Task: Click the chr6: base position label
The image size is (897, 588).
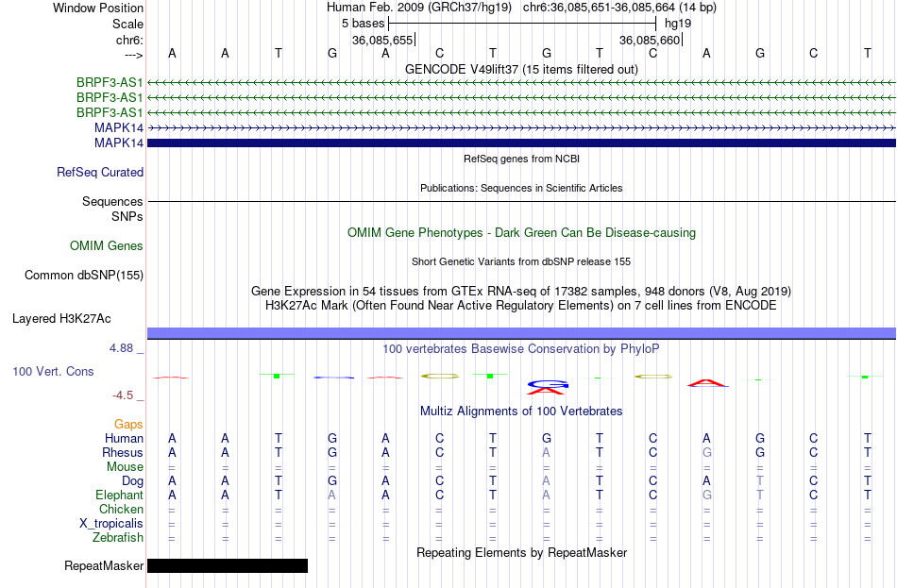Action: (x=129, y=40)
